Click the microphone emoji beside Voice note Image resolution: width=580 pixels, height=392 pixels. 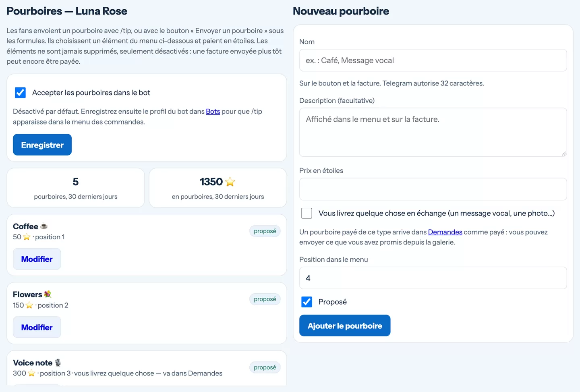click(58, 363)
